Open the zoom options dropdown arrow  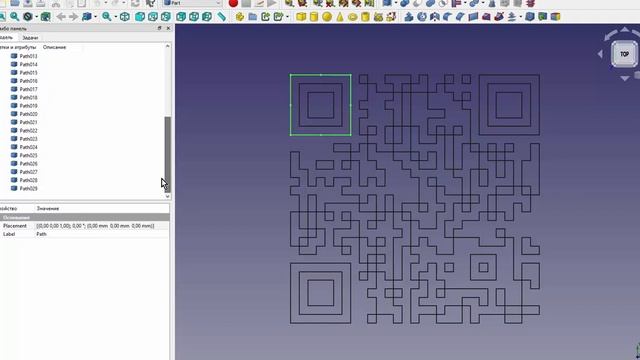click(116, 17)
